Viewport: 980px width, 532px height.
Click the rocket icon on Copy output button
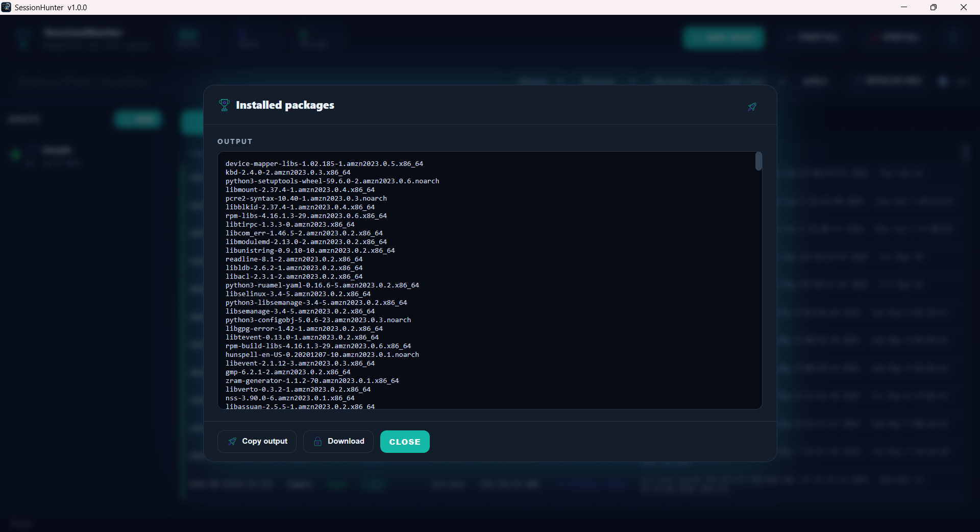tap(232, 442)
